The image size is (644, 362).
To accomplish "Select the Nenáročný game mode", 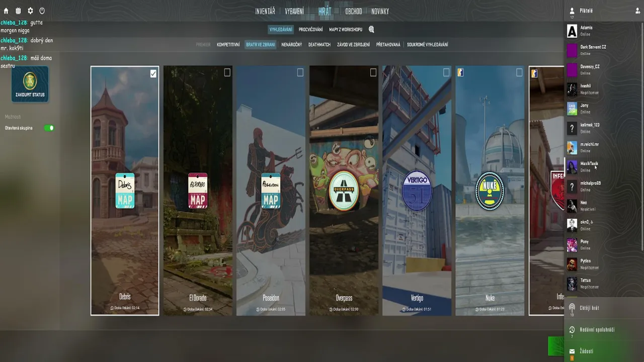I will (292, 45).
